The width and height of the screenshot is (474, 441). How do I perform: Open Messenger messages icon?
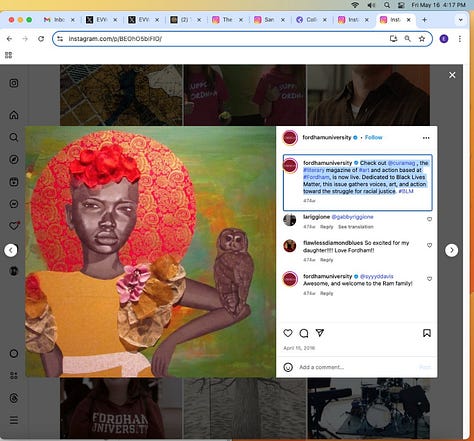tap(14, 204)
